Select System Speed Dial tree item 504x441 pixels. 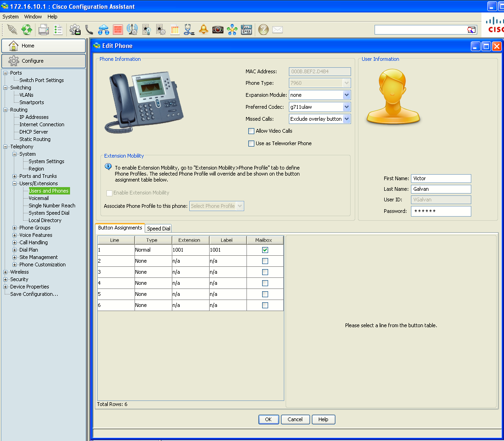click(49, 213)
